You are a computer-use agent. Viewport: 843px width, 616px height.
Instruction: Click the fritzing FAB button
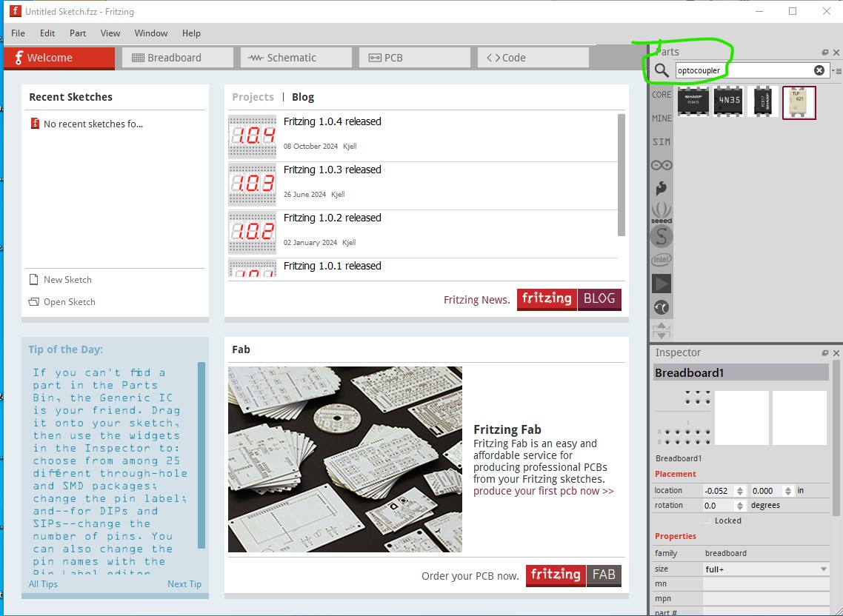point(573,576)
